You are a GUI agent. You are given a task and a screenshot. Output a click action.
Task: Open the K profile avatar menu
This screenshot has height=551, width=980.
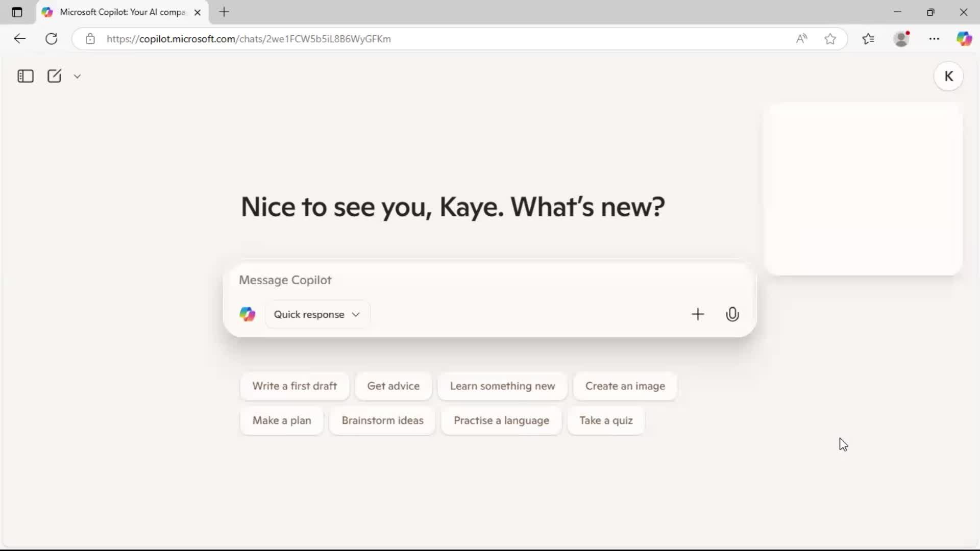pyautogui.click(x=948, y=77)
